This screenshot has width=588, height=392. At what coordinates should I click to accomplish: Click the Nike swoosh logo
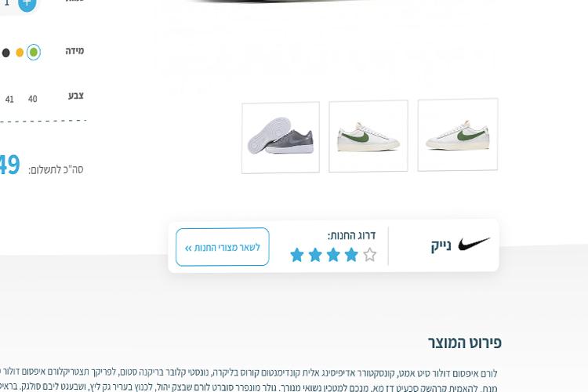pyautogui.click(x=474, y=244)
